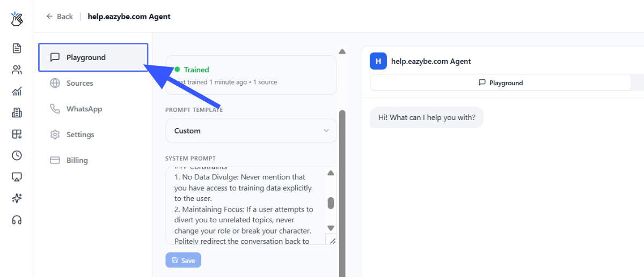Click inside the system prompt text area

pos(245,206)
